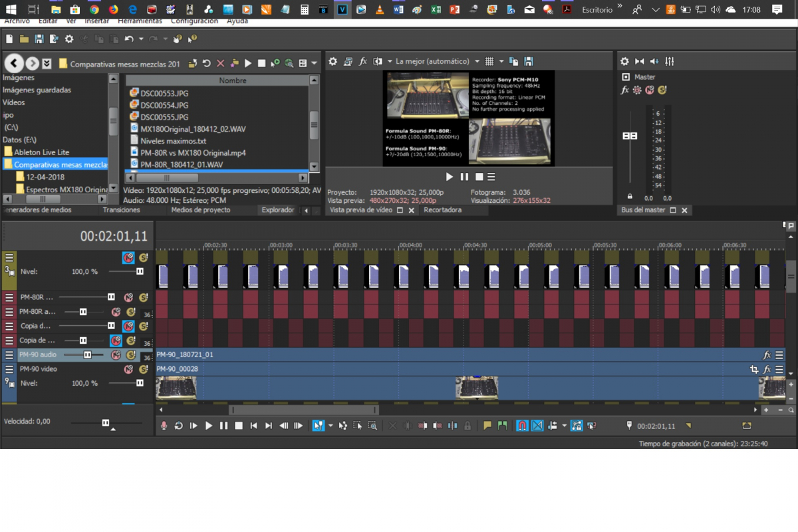Click the Video FX icon in the preview toolbar
Screen dimensions: 798x532
pos(363,61)
